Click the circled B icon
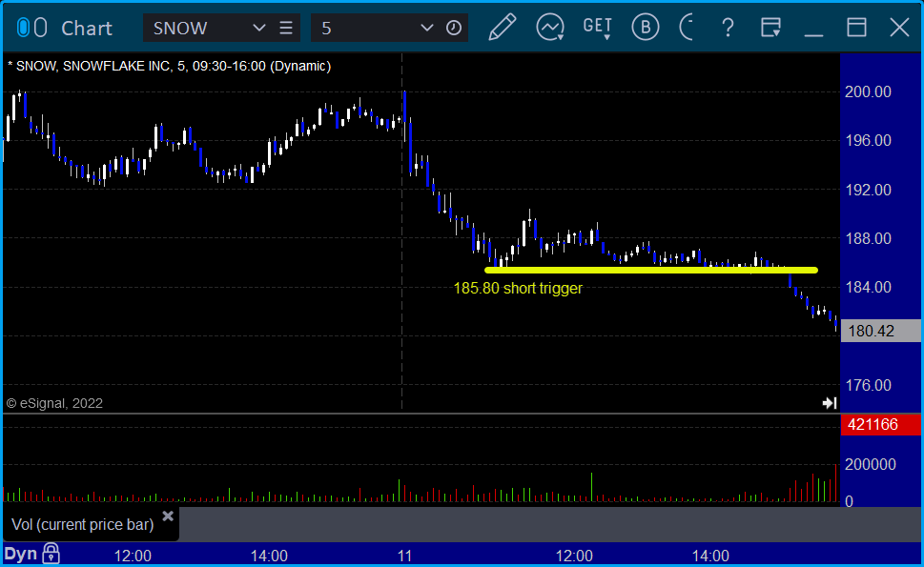 click(646, 27)
